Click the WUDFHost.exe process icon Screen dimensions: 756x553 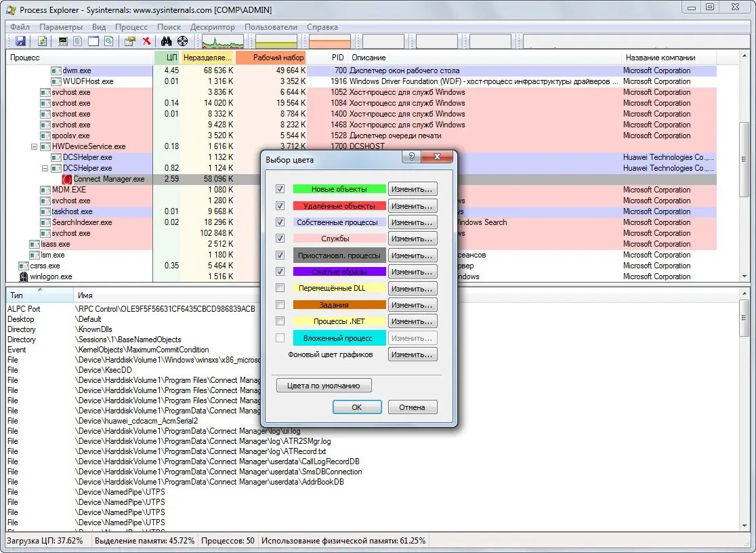pos(56,81)
